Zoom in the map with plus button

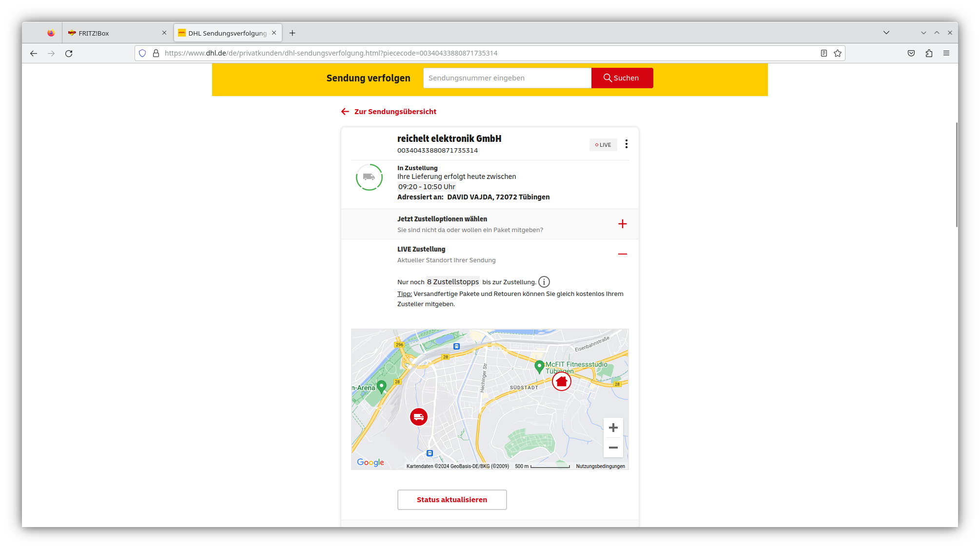point(613,428)
